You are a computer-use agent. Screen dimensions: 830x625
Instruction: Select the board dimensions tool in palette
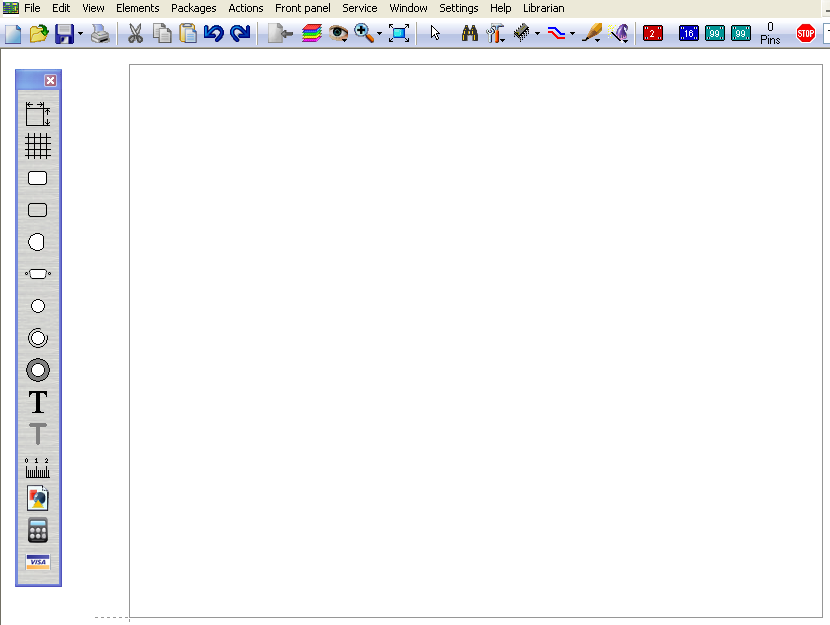tap(38, 114)
